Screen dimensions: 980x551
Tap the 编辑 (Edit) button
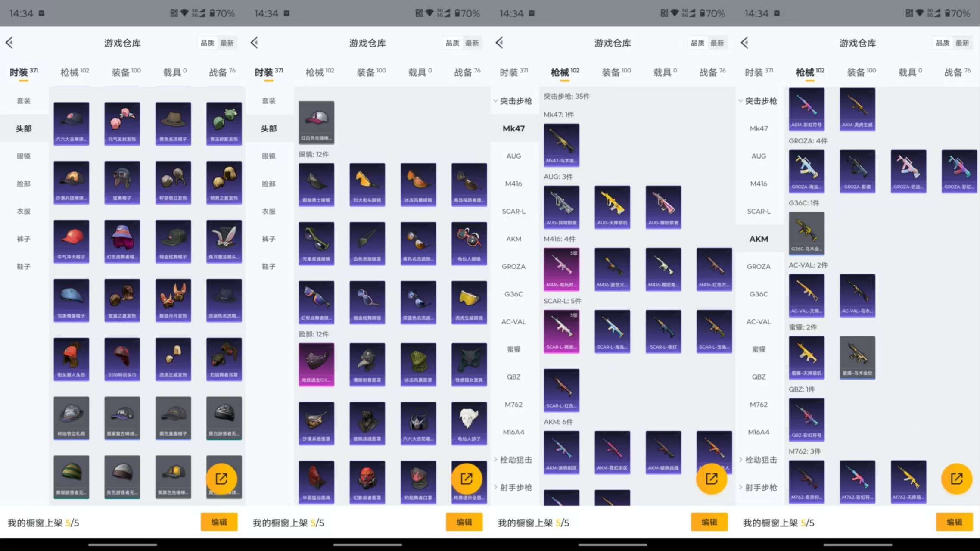tap(219, 522)
